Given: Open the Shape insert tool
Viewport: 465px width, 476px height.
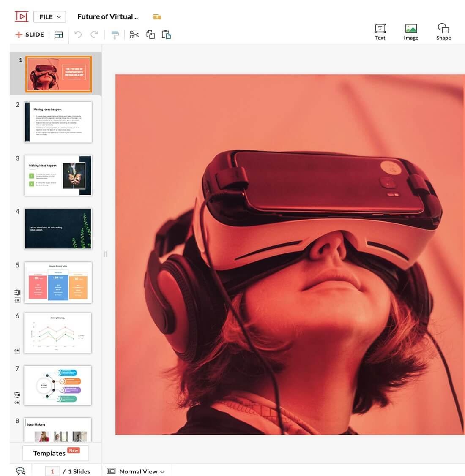Looking at the screenshot, I should coord(443,32).
